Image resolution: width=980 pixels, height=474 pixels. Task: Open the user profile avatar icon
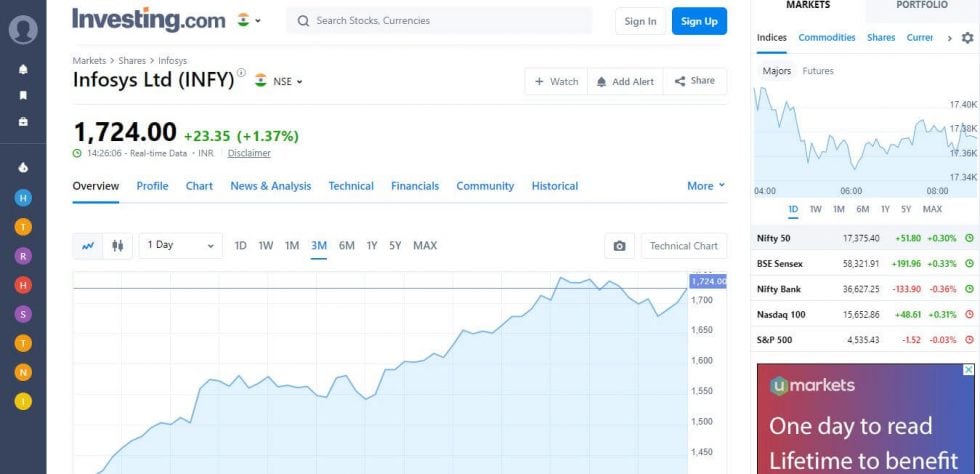(x=23, y=29)
